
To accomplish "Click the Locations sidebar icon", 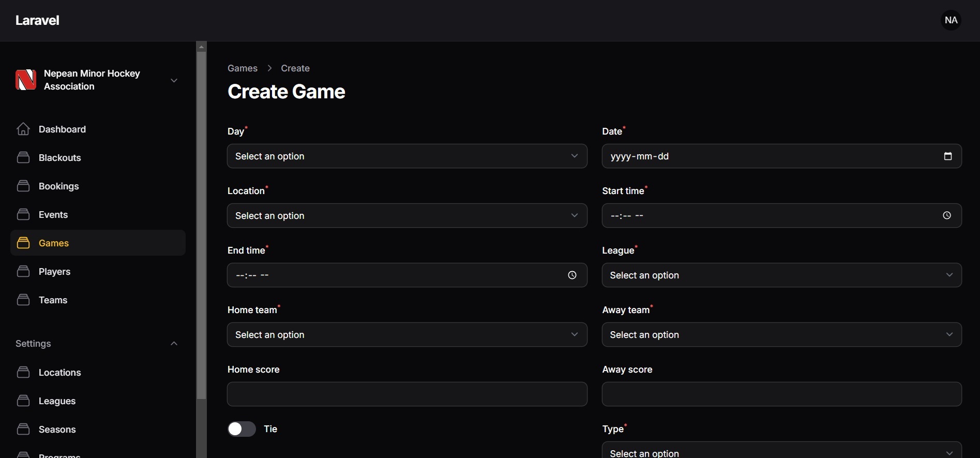I will tap(23, 372).
